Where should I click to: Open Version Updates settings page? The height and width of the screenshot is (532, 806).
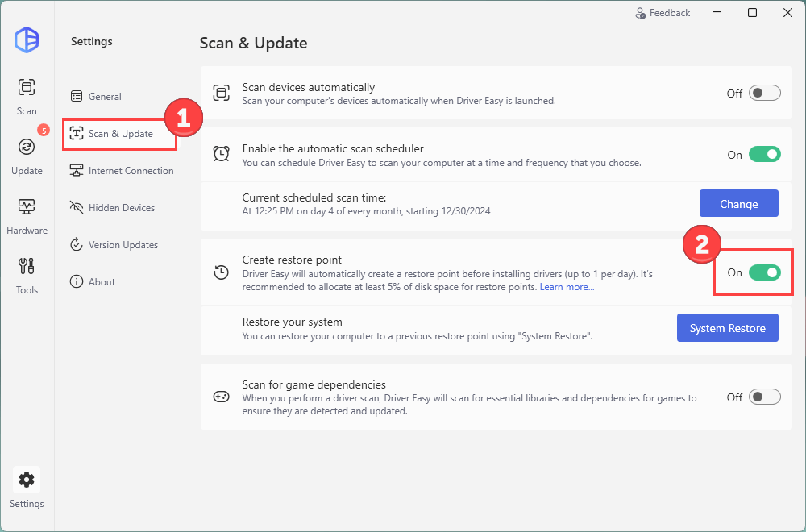[123, 245]
